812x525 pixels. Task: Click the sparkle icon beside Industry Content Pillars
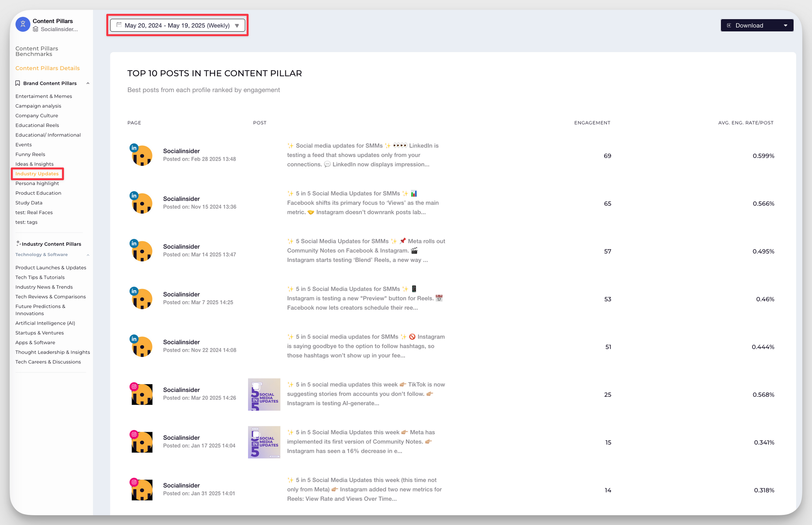point(18,243)
